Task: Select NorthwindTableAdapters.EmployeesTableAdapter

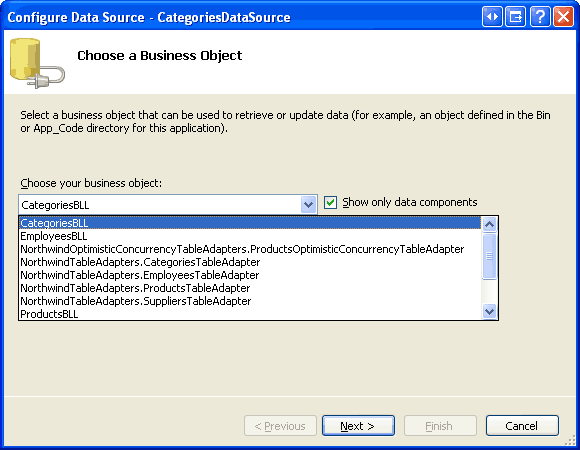Action: click(250, 275)
